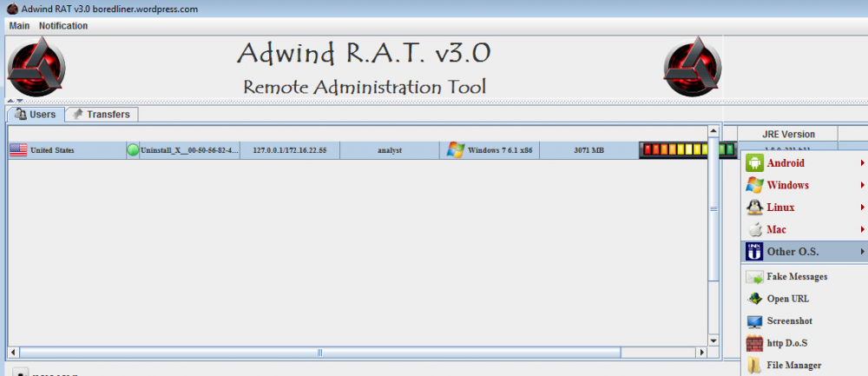This screenshot has height=376, width=868.
Task: Select the 3071 MB memory cell
Action: tap(589, 150)
